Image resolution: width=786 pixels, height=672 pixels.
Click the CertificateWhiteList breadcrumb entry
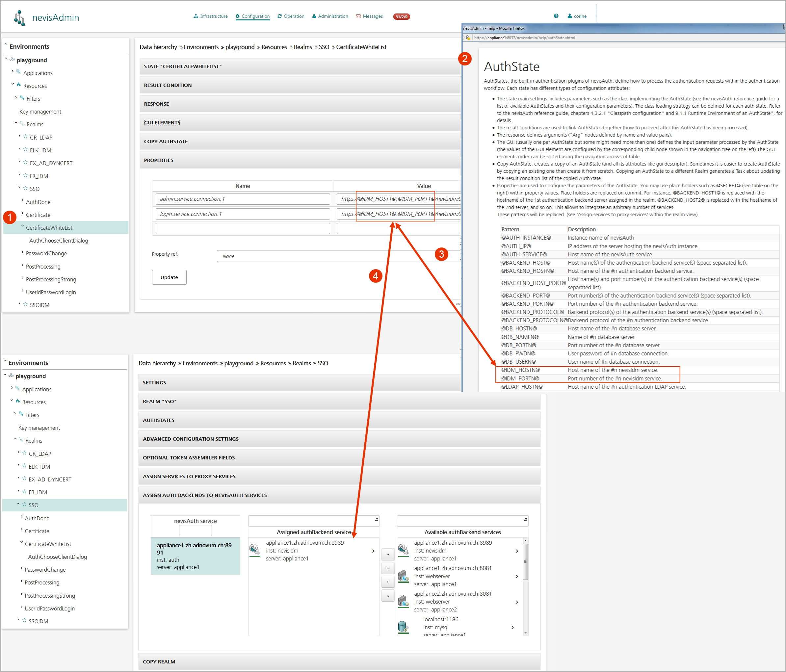(361, 47)
